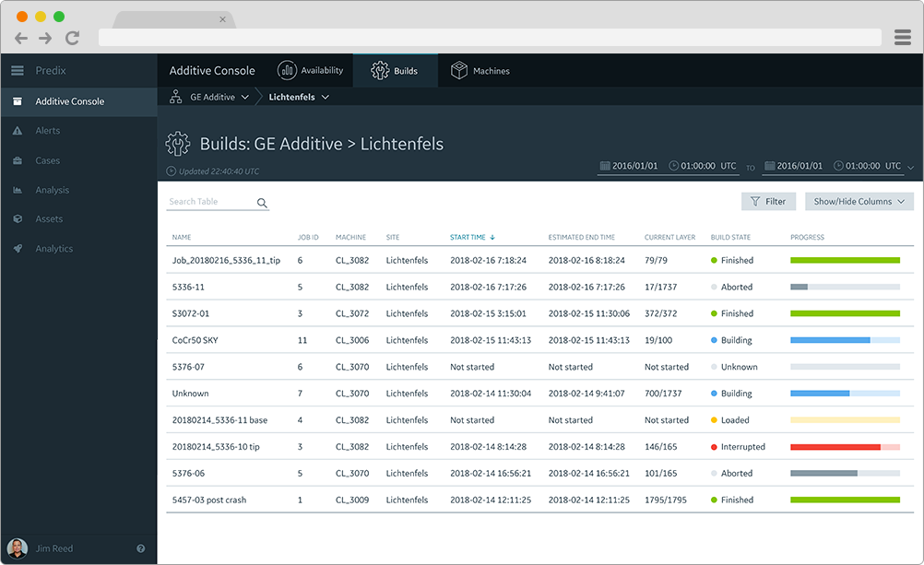The width and height of the screenshot is (924, 565).
Task: Click the Analytics rocket icon
Action: coord(18,249)
